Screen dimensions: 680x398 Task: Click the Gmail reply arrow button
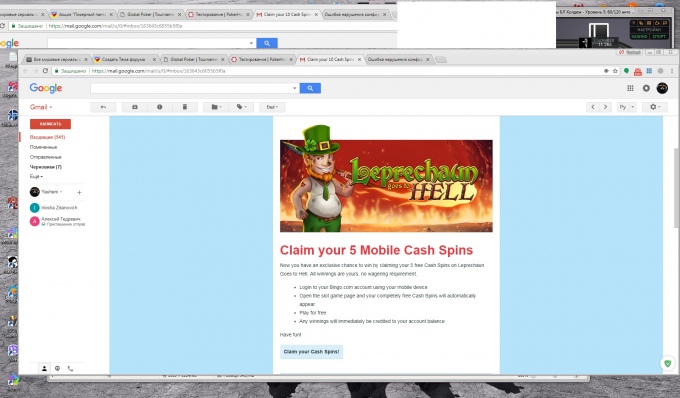tap(103, 107)
